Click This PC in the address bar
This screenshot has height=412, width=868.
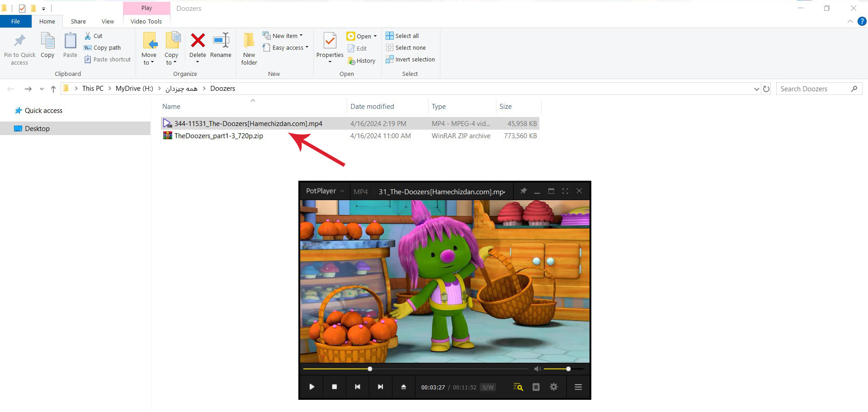[x=93, y=89]
